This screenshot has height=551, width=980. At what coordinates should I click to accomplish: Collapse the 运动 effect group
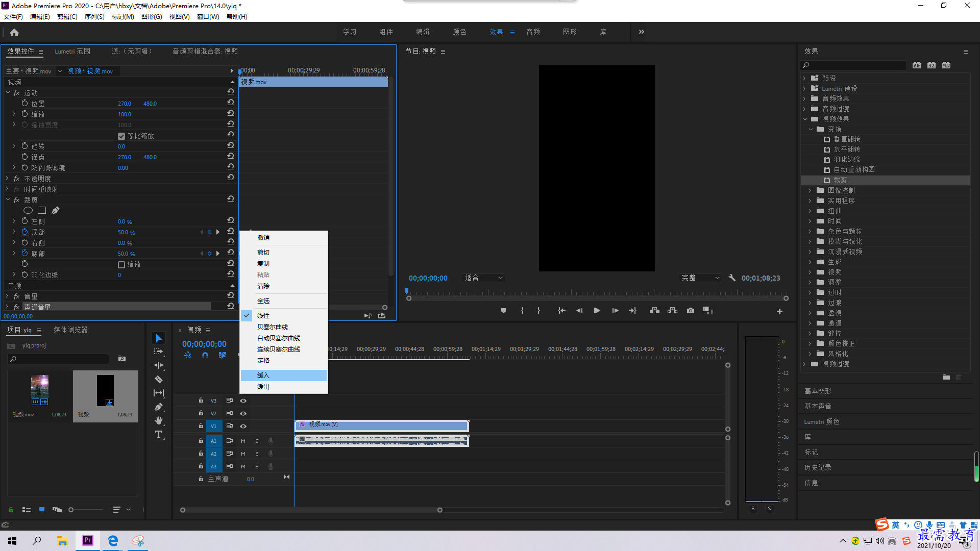[8, 93]
